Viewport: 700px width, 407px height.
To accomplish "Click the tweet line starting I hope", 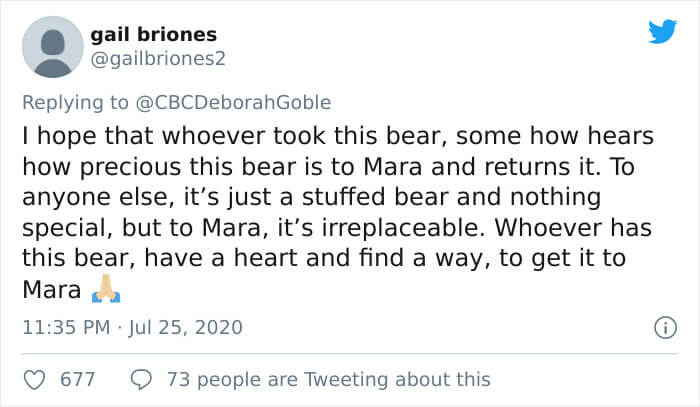I will pyautogui.click(x=338, y=136).
